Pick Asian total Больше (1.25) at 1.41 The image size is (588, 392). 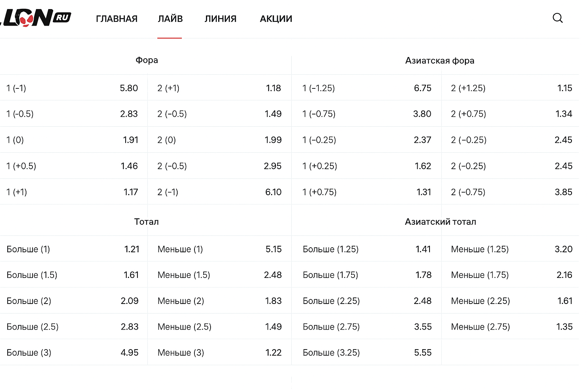pos(366,249)
